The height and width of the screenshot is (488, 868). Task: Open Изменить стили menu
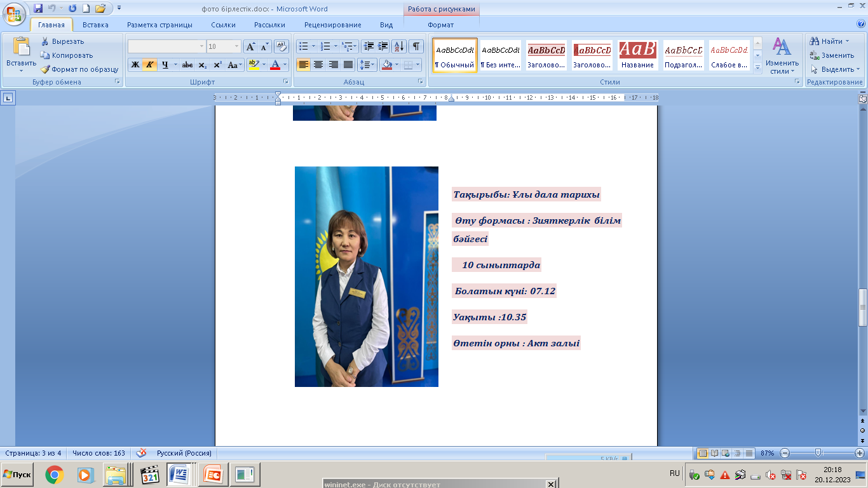pyautogui.click(x=782, y=56)
